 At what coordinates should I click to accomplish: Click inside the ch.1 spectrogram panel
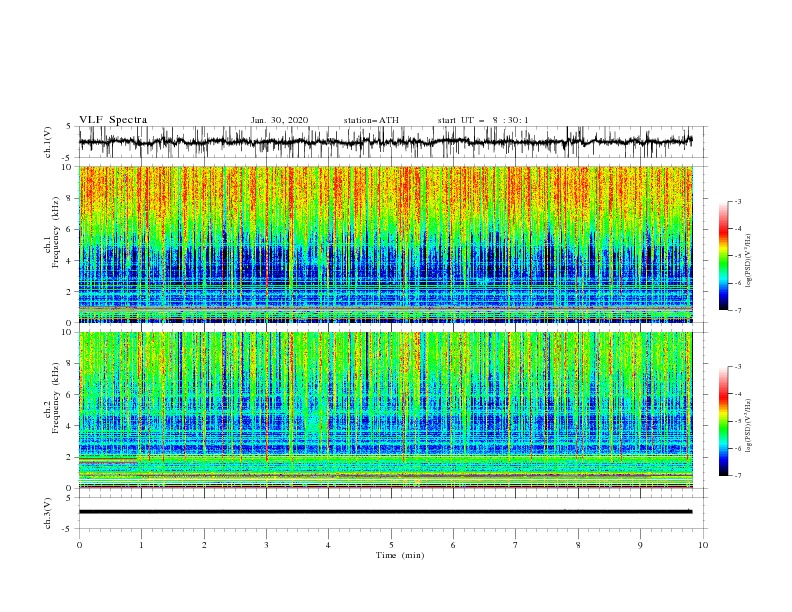coord(386,244)
